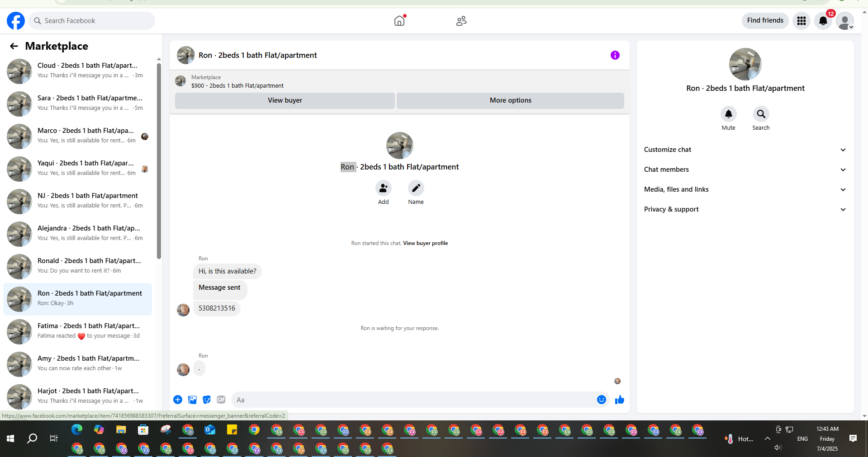Click the View buyer button
Image resolution: width=868 pixels, height=457 pixels.
click(285, 100)
